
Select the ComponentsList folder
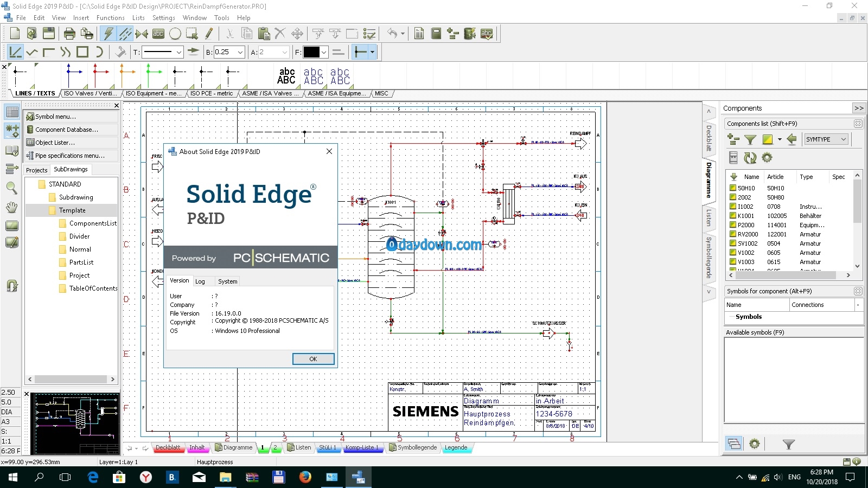(93, 223)
